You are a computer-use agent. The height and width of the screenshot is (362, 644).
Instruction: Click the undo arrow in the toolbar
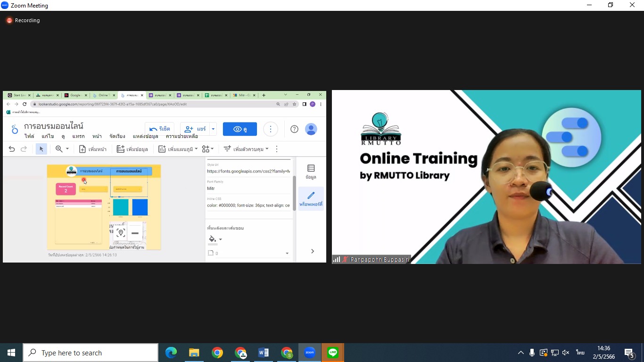coord(12,149)
